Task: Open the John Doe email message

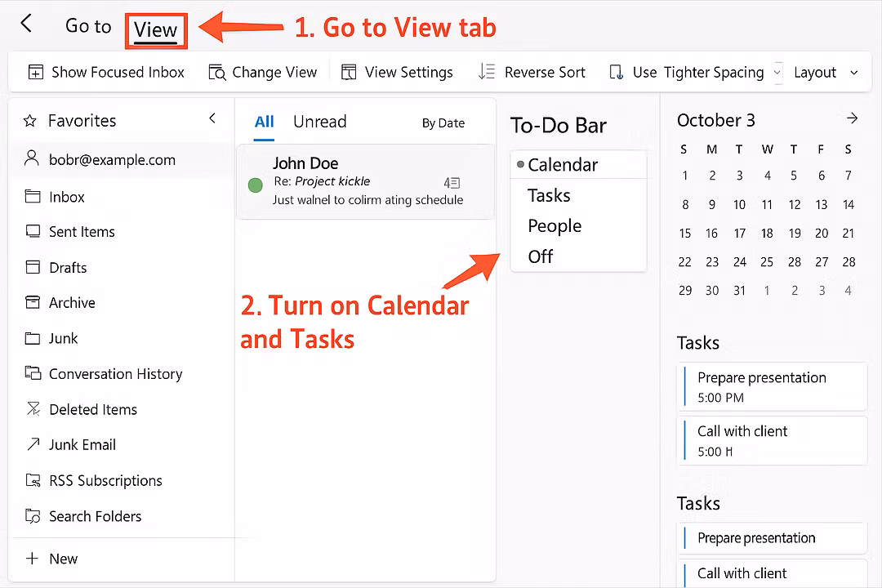Action: 365,182
